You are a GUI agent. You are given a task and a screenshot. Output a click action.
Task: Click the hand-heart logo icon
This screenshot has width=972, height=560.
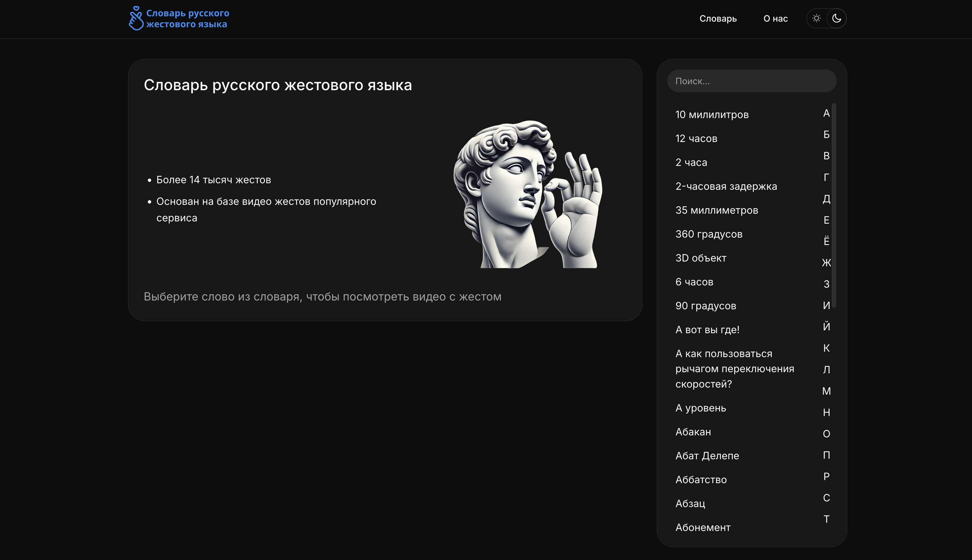tap(136, 18)
